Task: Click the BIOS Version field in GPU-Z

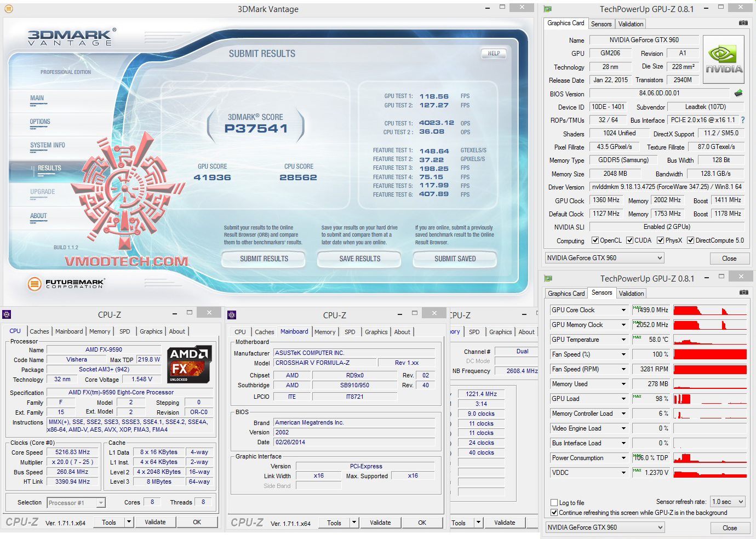Action: (x=659, y=93)
